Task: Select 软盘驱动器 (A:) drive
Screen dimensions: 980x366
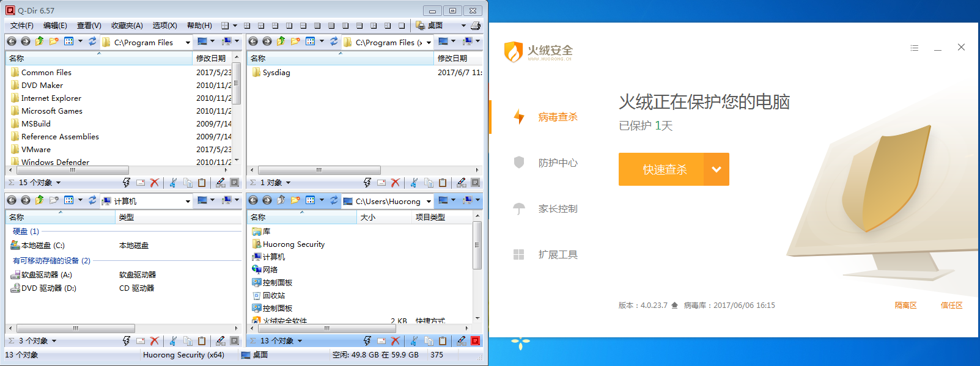Action: 41,274
